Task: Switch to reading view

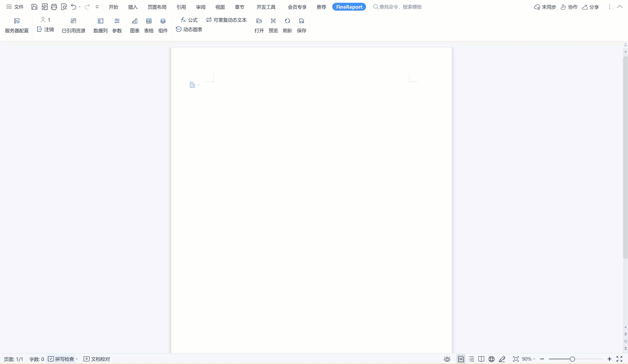Action: [481, 359]
